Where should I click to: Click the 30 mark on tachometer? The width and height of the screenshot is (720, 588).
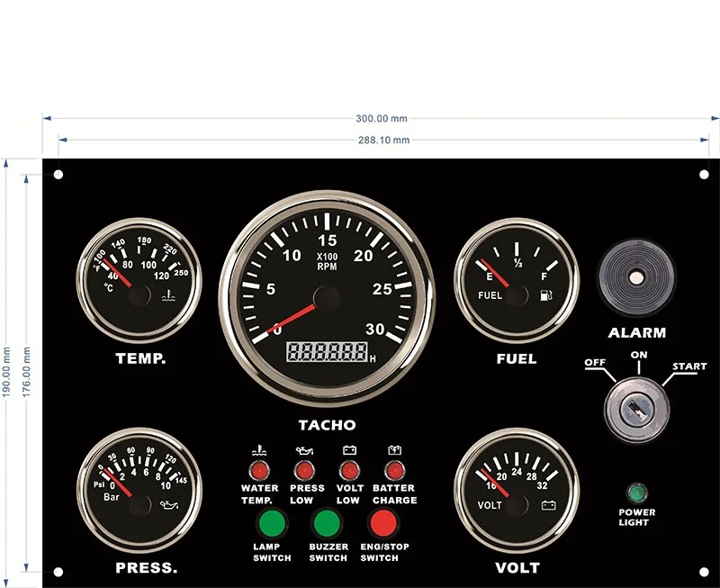(374, 329)
